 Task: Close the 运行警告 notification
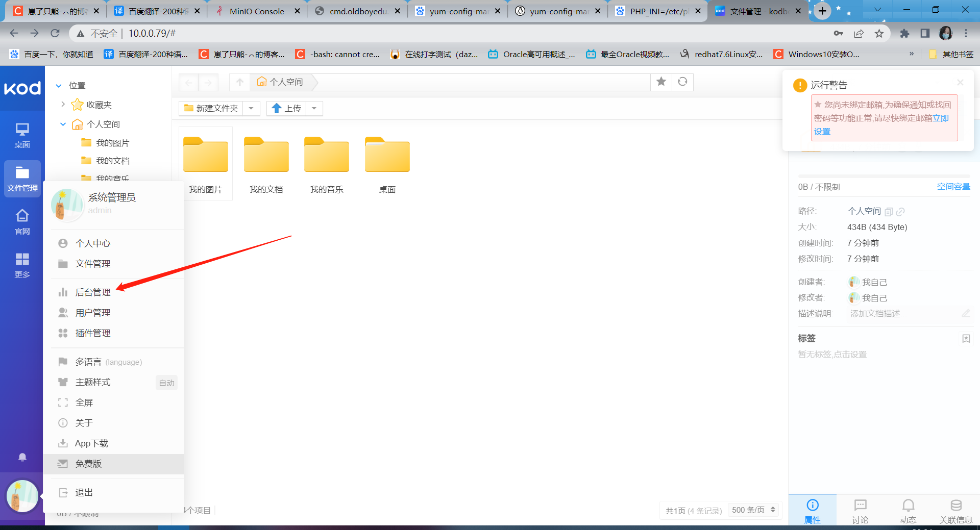tap(960, 82)
